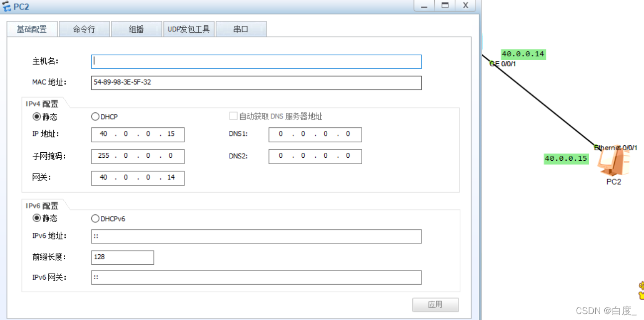Click the 40.0.0.15 green label in topology
This screenshot has width=644, height=320.
click(x=566, y=159)
